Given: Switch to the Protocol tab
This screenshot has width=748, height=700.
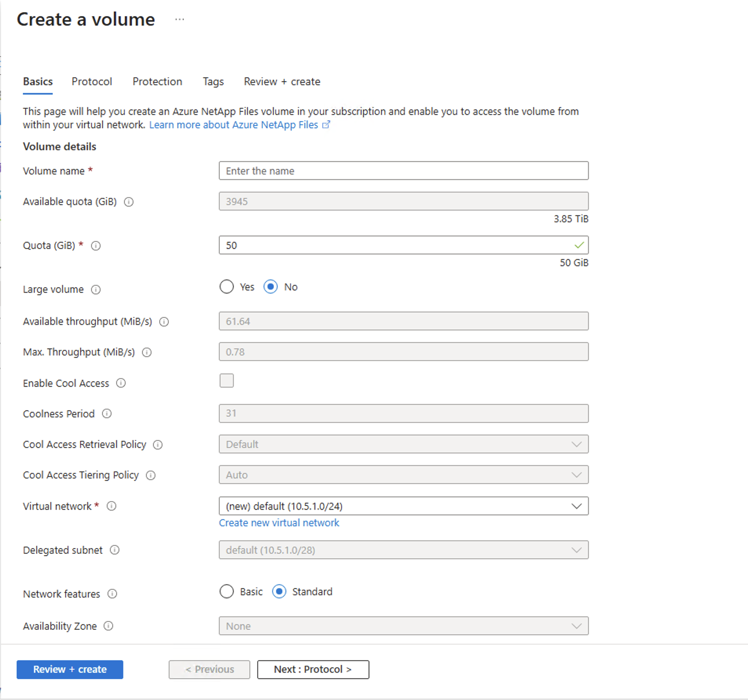Looking at the screenshot, I should (x=92, y=82).
